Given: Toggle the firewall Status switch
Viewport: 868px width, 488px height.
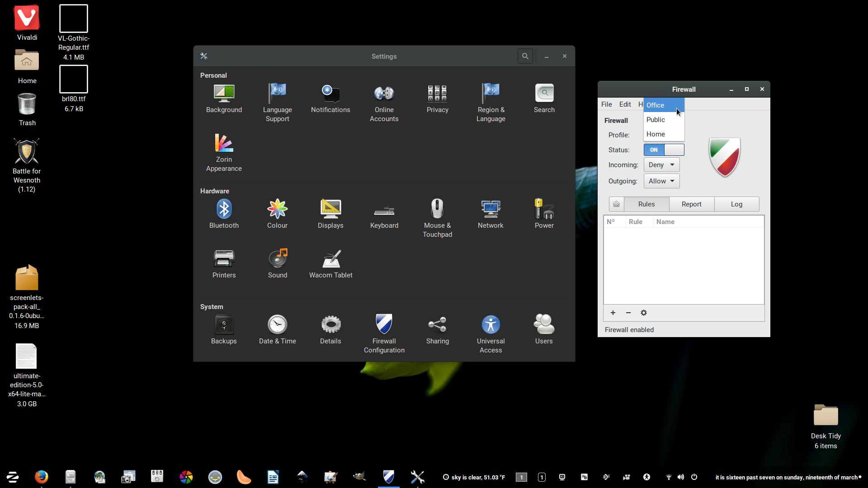Looking at the screenshot, I should coord(664,150).
